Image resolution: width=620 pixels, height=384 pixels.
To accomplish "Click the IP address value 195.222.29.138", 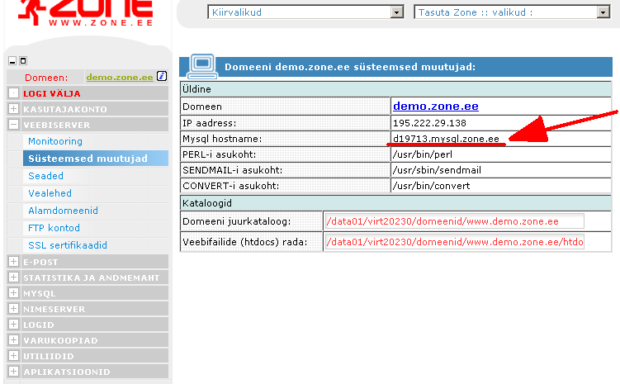I will tap(430, 123).
